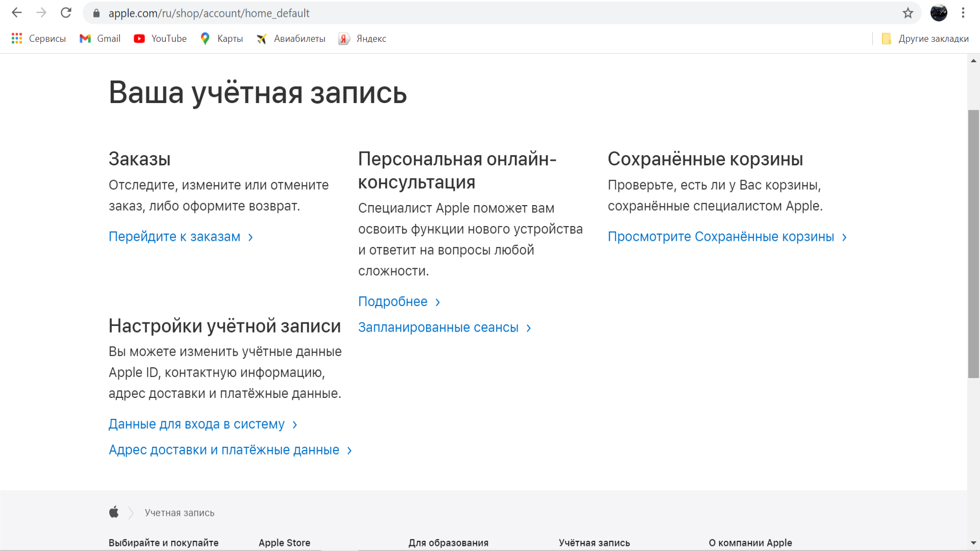Image resolution: width=980 pixels, height=551 pixels.
Task: Open the Gmail bookmark
Action: coord(100,39)
